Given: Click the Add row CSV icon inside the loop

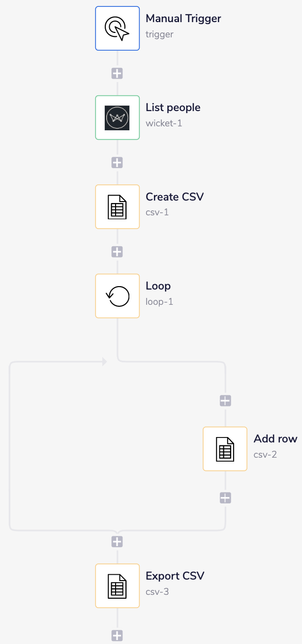Looking at the screenshot, I should point(225,448).
